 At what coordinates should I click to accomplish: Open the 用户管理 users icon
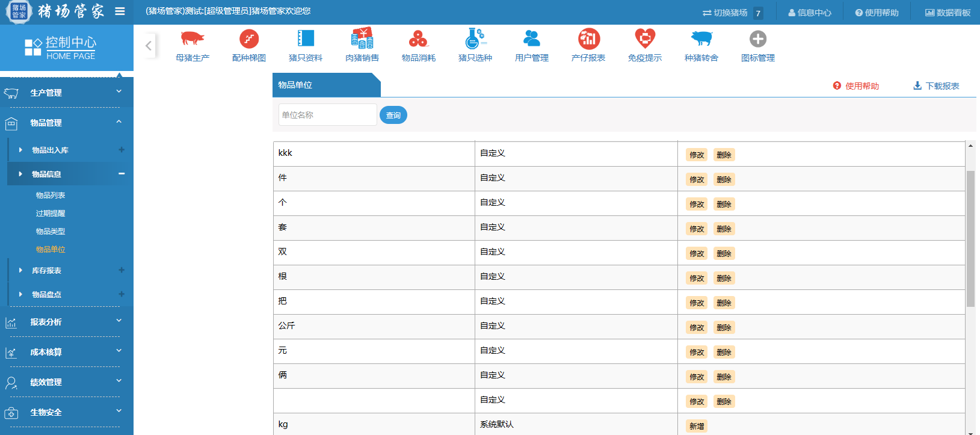(x=532, y=39)
